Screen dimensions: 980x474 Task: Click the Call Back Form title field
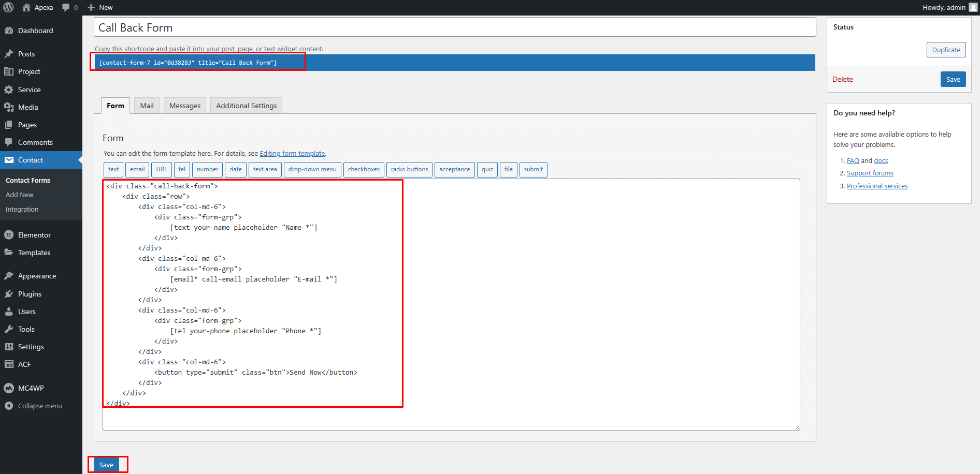[x=455, y=27]
